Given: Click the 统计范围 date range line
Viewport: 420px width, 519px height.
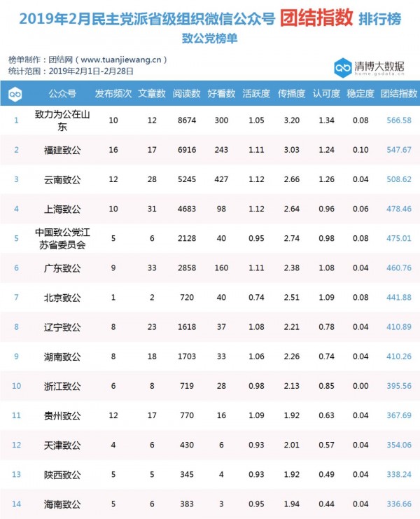Looking at the screenshot, I should (71, 71).
